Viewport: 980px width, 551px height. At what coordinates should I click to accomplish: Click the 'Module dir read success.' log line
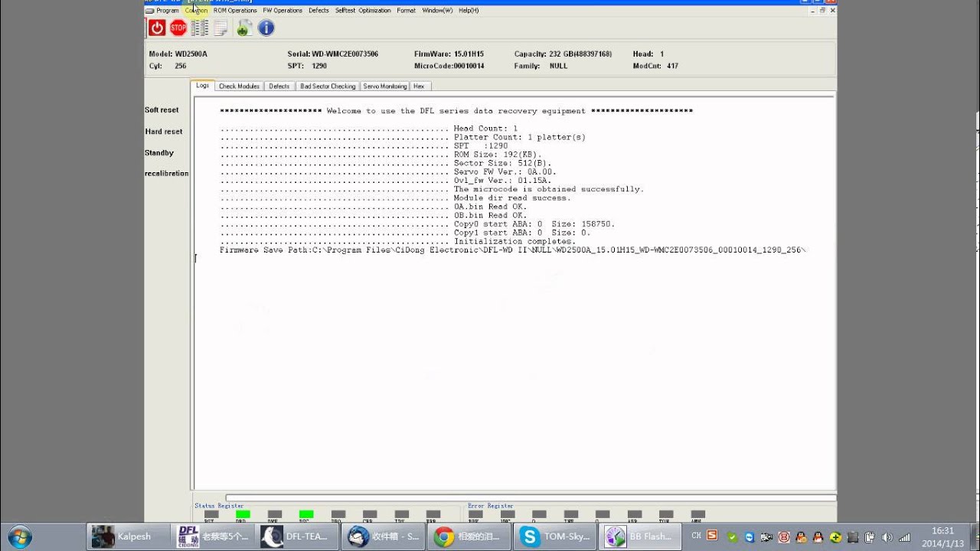(x=512, y=198)
